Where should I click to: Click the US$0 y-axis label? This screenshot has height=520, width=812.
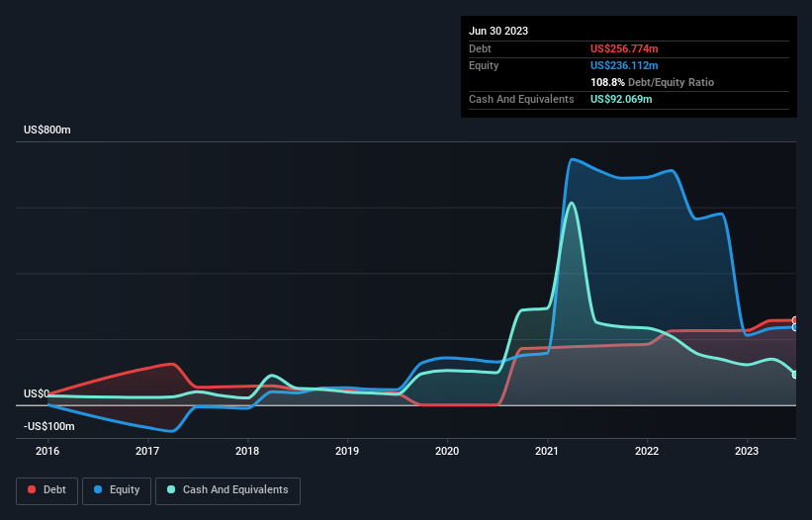[x=37, y=393]
